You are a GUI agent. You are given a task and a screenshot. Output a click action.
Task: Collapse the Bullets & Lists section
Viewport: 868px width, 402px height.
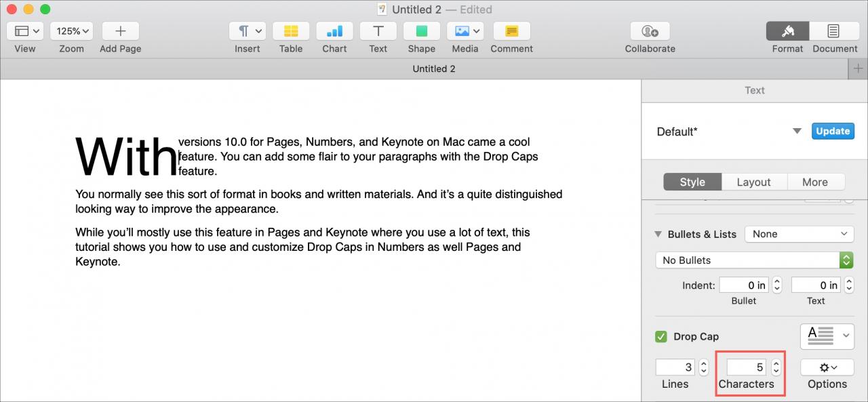[x=658, y=234]
